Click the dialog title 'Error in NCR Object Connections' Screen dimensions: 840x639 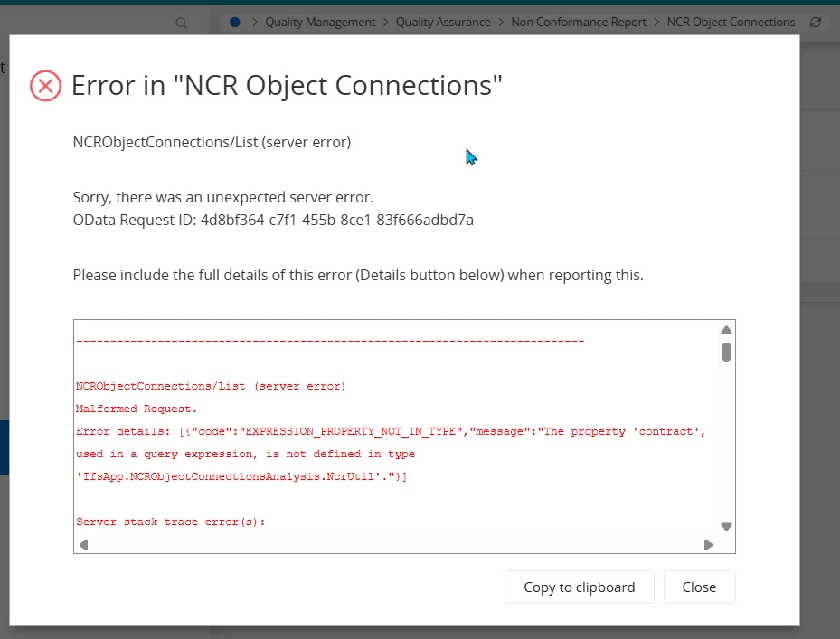[287, 86]
